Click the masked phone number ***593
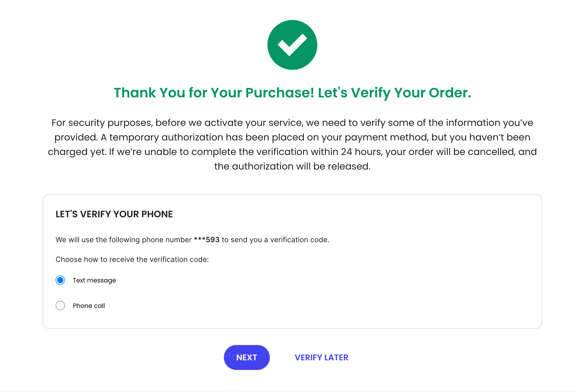Screen dimensions: 576x392 click(207, 240)
